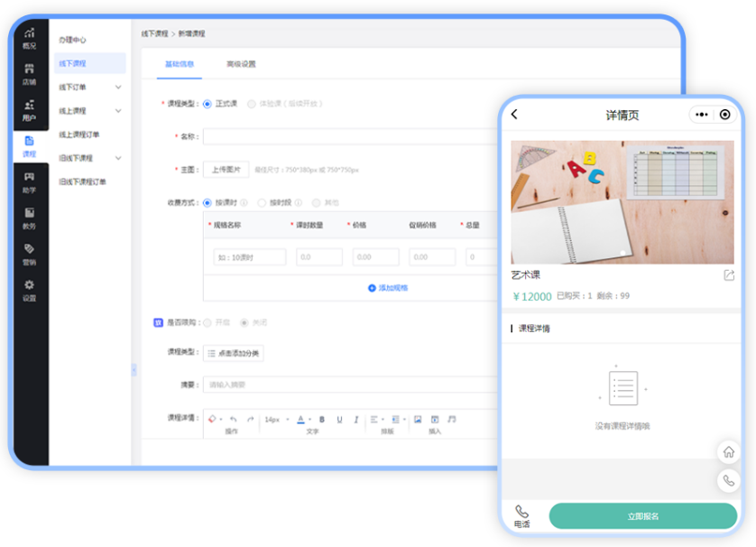
Task: Select the 按时段 billing radio button
Action: [x=262, y=202]
